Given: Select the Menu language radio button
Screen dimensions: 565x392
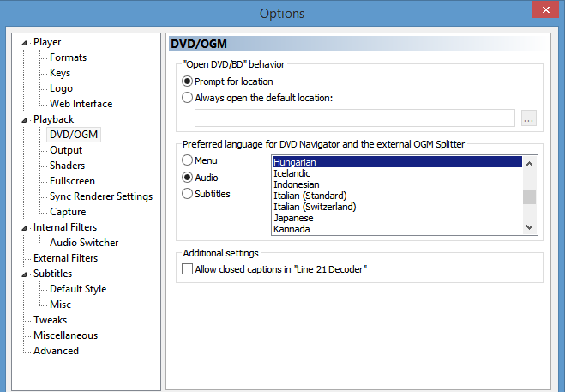Looking at the screenshot, I should (188, 160).
